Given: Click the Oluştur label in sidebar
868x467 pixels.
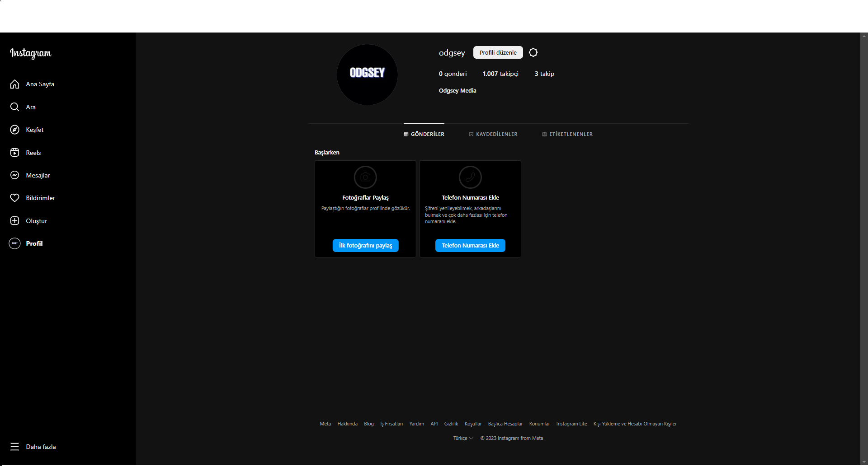Looking at the screenshot, I should tap(37, 221).
